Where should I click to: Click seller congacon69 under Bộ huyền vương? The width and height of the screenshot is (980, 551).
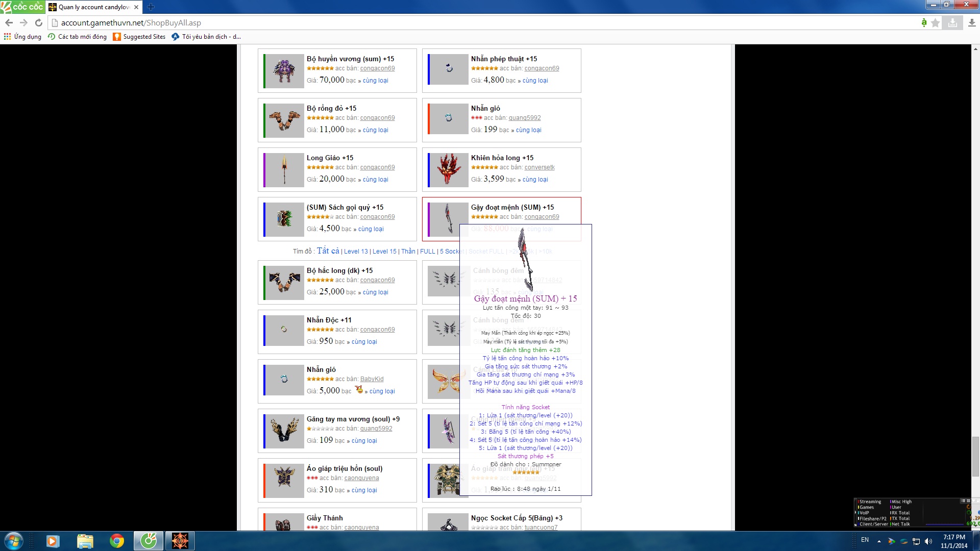377,68
